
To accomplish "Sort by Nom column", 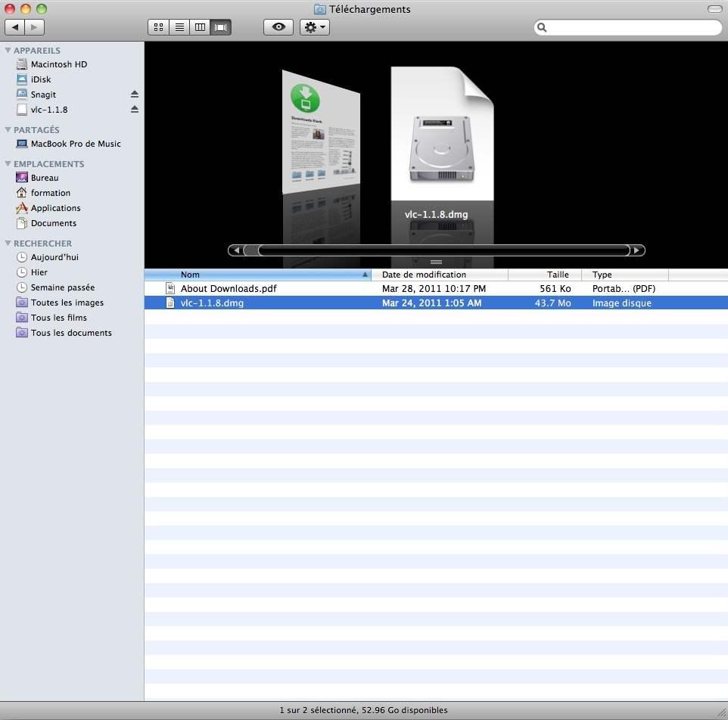I will click(x=258, y=275).
